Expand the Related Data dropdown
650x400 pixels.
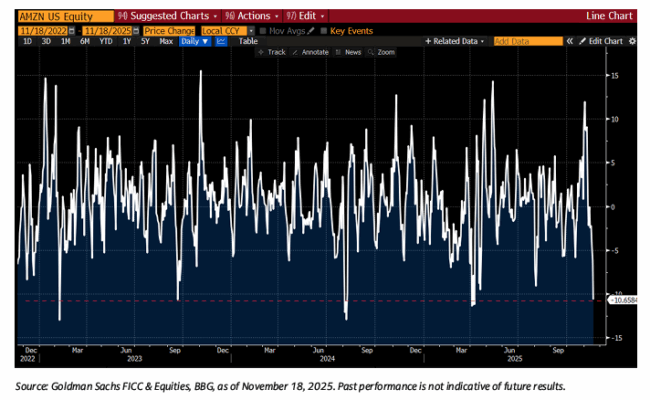[x=457, y=41]
